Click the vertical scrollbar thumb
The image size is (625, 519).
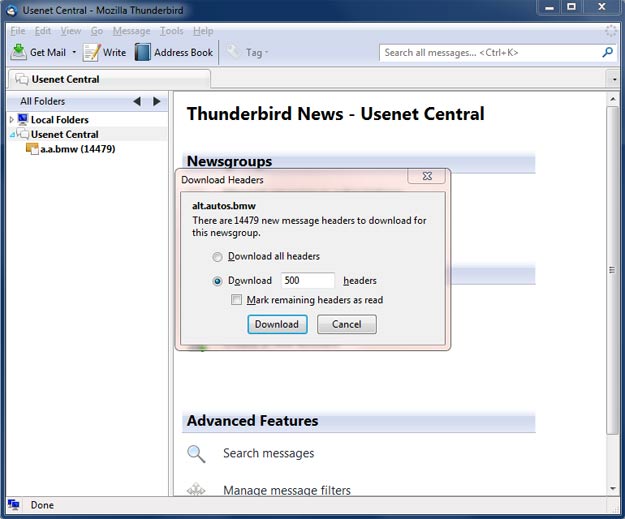[612, 270]
